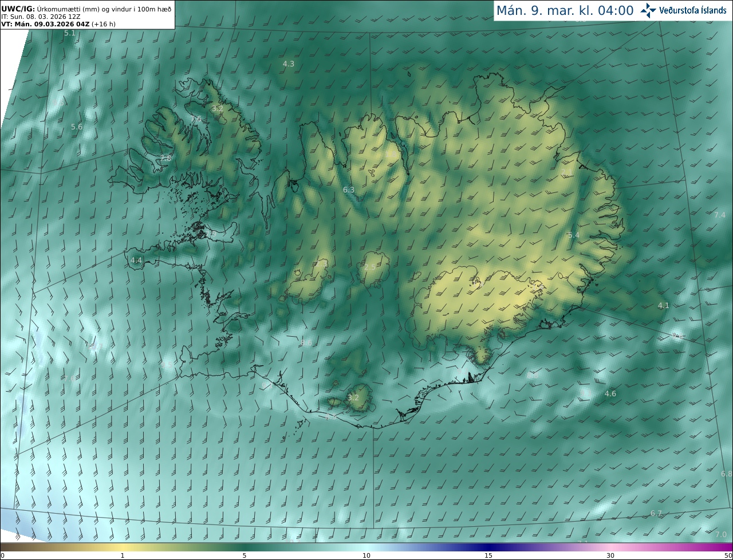The height and width of the screenshot is (560, 733).
Task: Click the 5 label on the color scale
Action: (245, 555)
